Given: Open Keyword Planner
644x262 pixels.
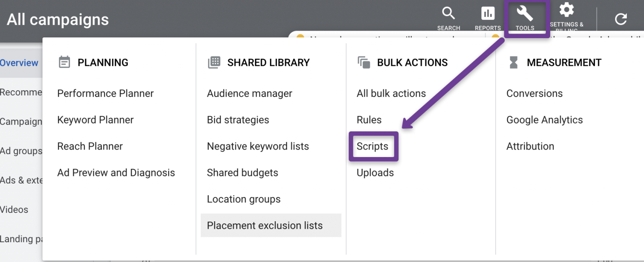Looking at the screenshot, I should (x=96, y=120).
